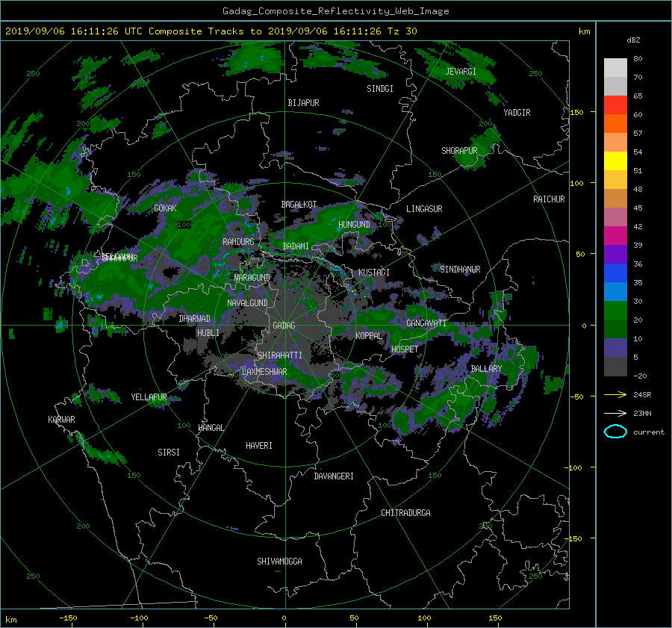Click the JEVARGI city label

[461, 72]
